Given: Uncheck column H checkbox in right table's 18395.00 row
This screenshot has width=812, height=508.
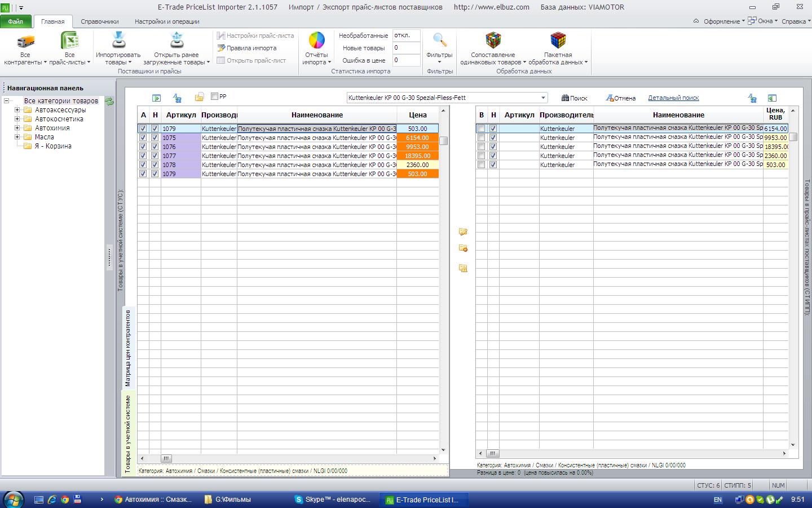Looking at the screenshot, I should pyautogui.click(x=493, y=147).
